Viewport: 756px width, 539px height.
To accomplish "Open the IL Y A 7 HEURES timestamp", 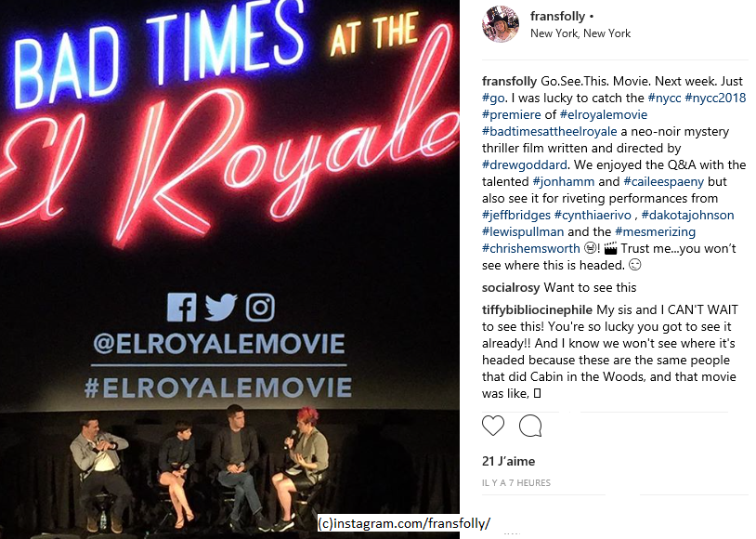I will [x=515, y=482].
